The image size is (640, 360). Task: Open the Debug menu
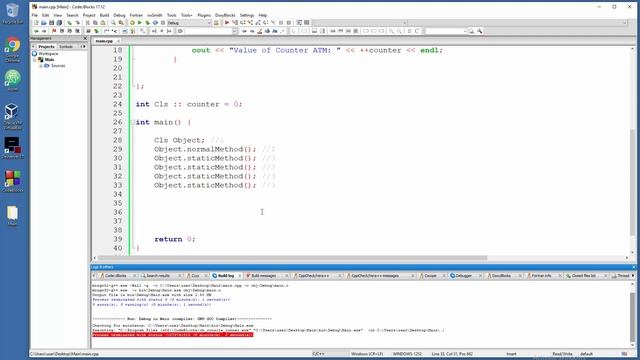[119, 15]
